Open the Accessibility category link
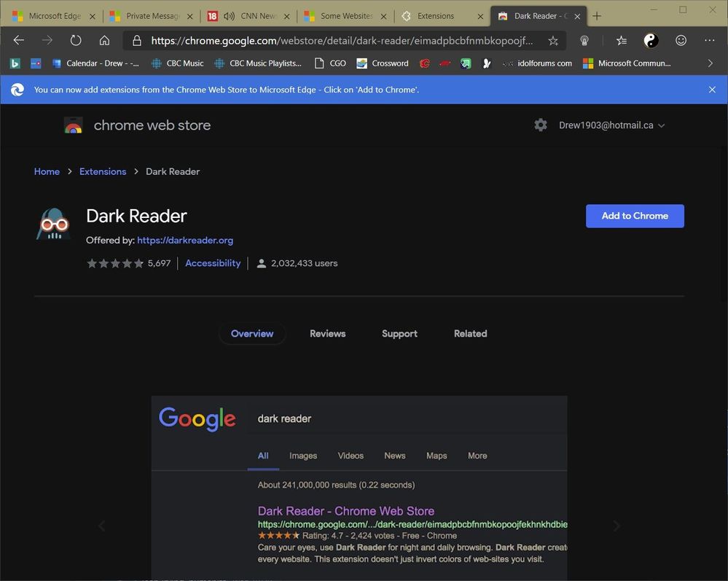728x581 pixels. 213,263
